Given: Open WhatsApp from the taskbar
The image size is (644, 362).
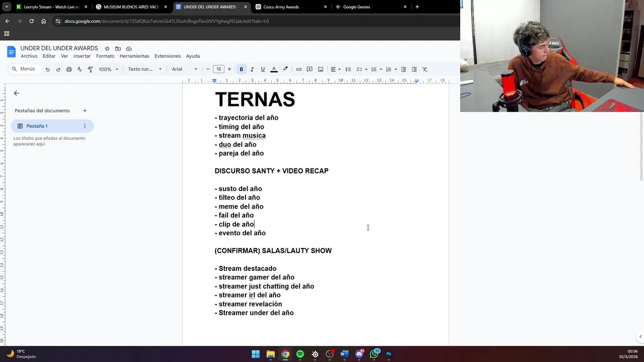Looking at the screenshot, I should click(x=374, y=354).
